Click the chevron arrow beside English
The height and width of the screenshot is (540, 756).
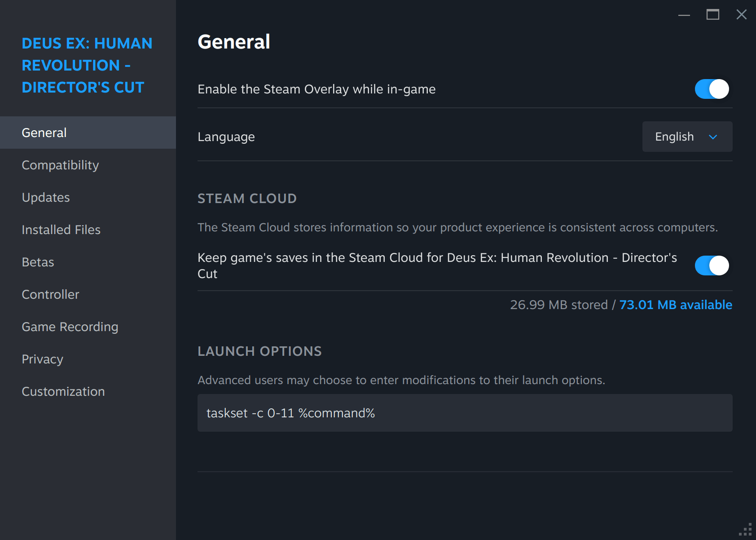coord(713,137)
